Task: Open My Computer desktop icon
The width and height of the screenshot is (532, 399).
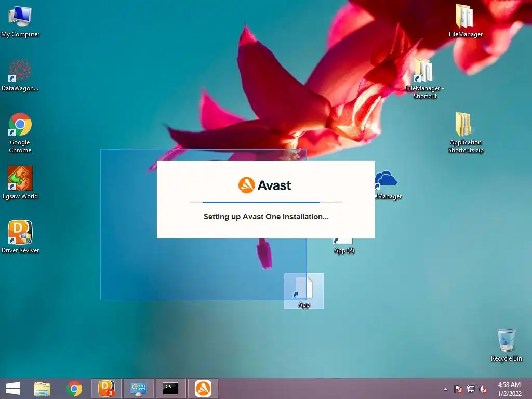Action: (x=20, y=21)
